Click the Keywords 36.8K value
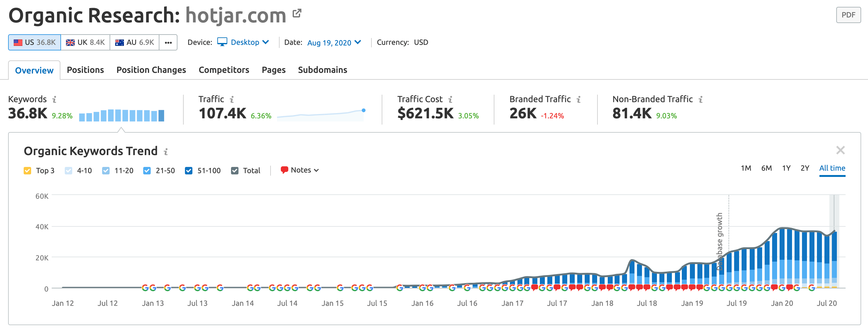The height and width of the screenshot is (332, 868). 28,114
